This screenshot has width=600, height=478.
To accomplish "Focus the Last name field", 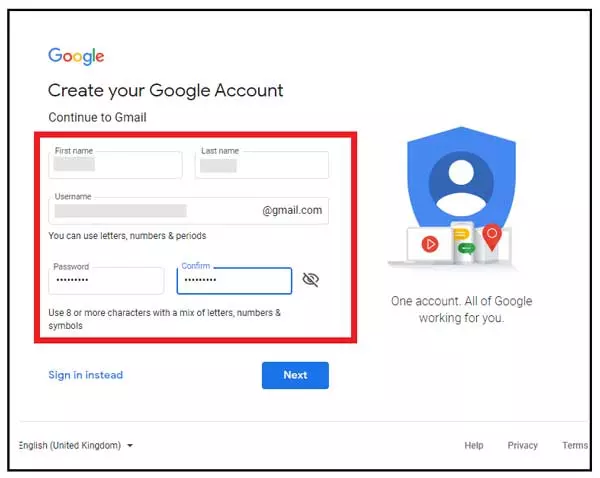I will (x=262, y=165).
